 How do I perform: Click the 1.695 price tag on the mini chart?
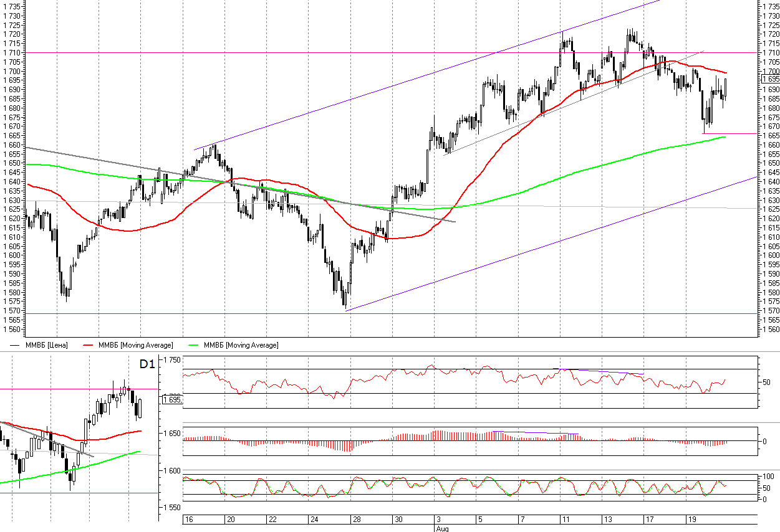tap(172, 399)
